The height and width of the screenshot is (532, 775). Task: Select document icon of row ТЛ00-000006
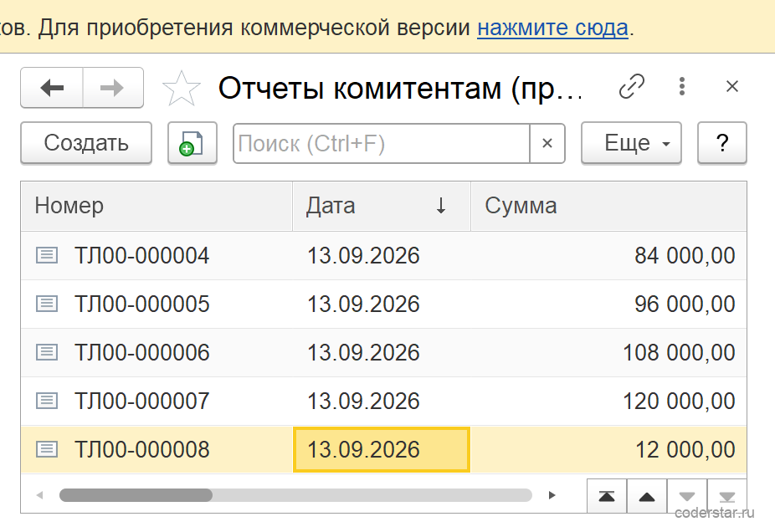point(47,352)
